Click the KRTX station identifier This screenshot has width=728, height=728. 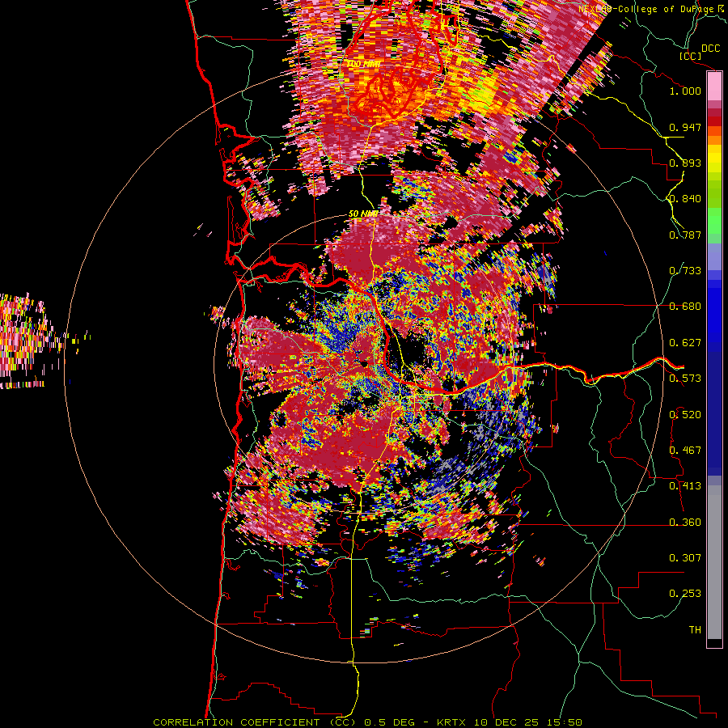tap(451, 722)
